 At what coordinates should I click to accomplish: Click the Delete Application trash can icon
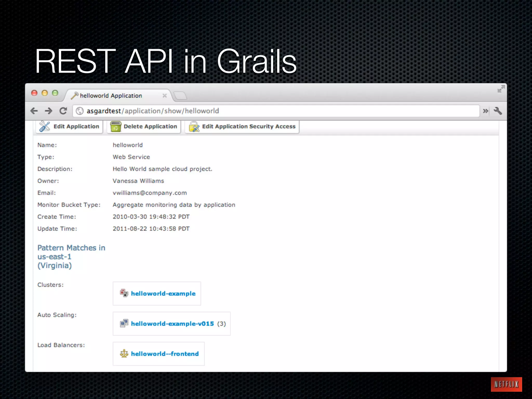pos(116,127)
